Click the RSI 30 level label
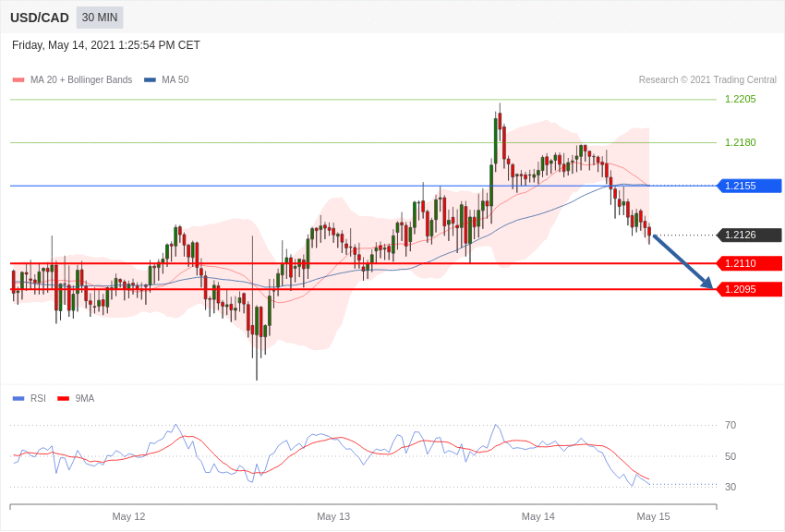The width and height of the screenshot is (785, 532). [x=731, y=487]
